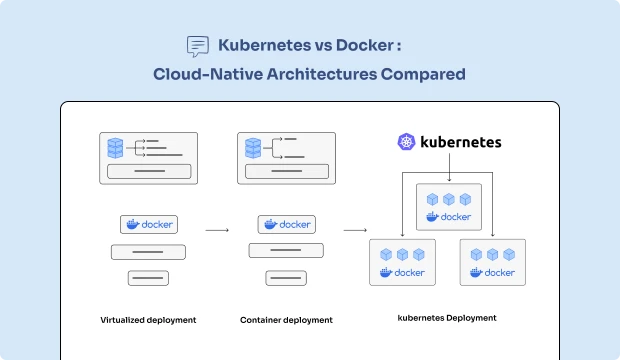Viewport: 620px width, 360px height.
Task: Click the docker badge above Virtualized deployment
Action: click(149, 224)
